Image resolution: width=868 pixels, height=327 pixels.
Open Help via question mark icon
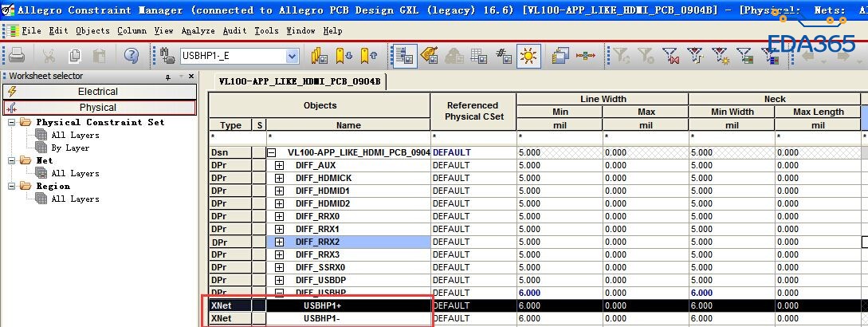pyautogui.click(x=132, y=55)
